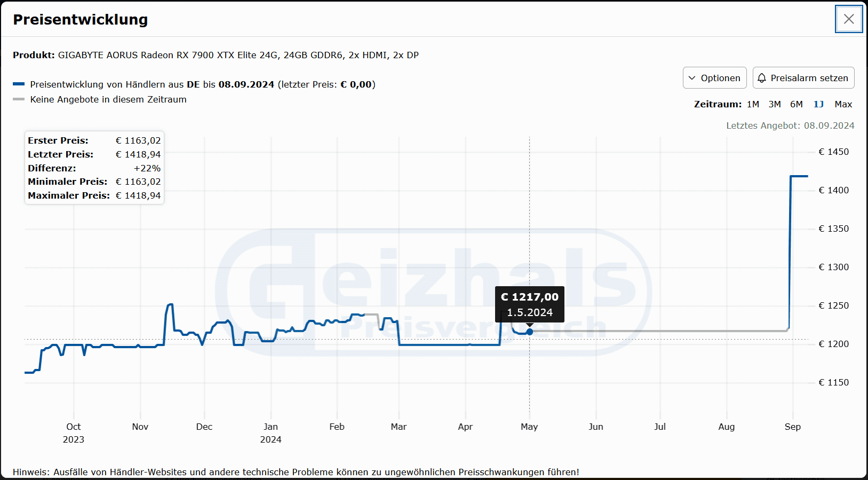The height and width of the screenshot is (480, 868).
Task: Select the 1M time range
Action: point(753,104)
